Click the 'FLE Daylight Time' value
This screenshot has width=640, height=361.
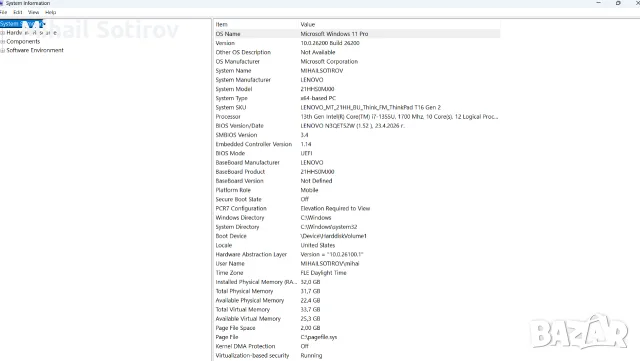pyautogui.click(x=323, y=273)
